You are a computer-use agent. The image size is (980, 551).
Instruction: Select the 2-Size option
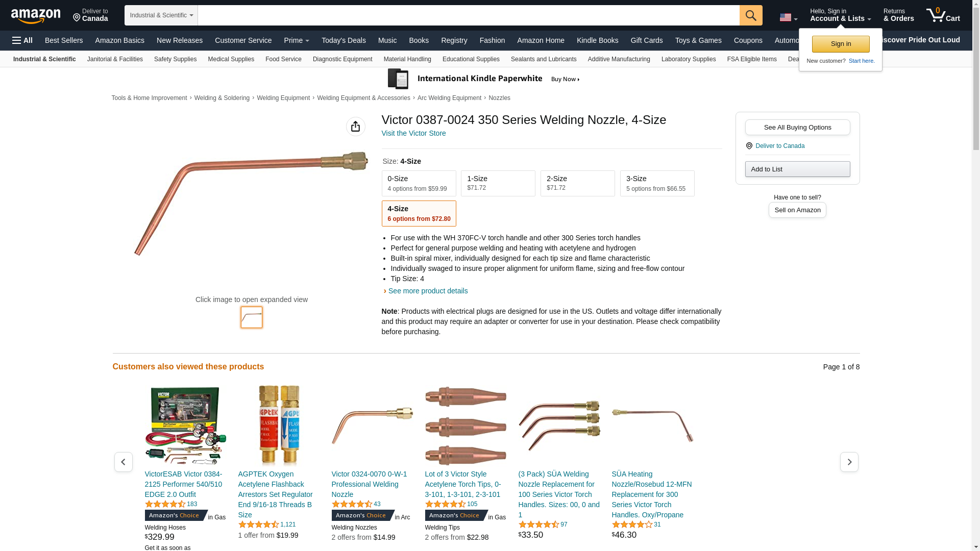(577, 183)
